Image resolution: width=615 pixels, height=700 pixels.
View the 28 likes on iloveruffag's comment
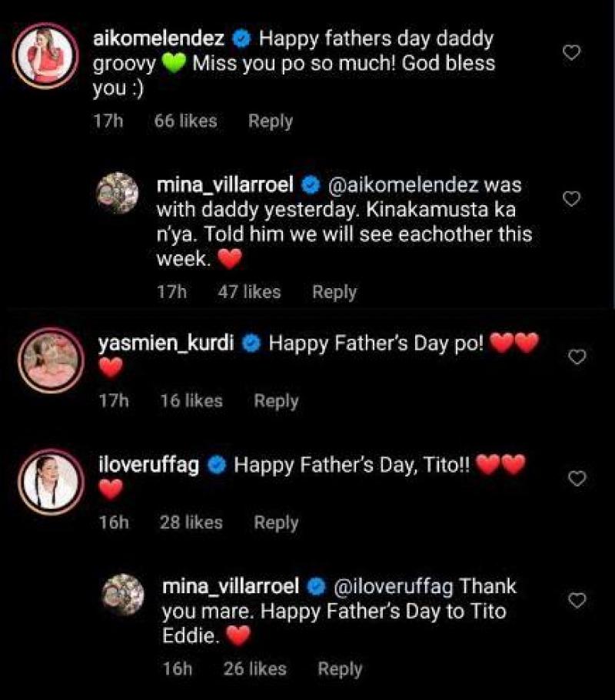click(x=191, y=523)
